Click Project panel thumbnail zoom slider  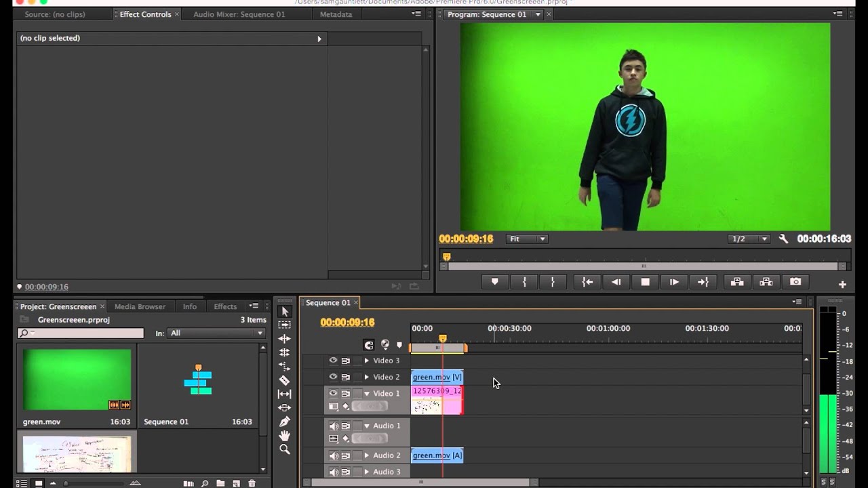[x=95, y=483]
